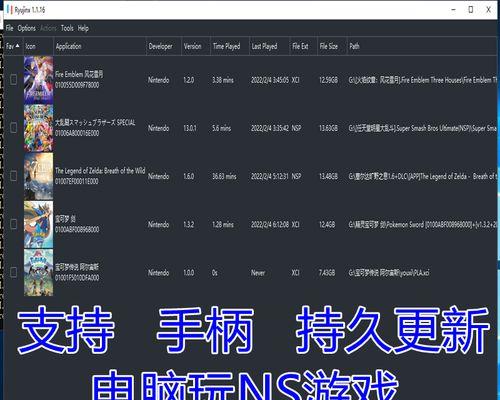Click Nintendo developer in Fire Emblem row

click(x=159, y=80)
